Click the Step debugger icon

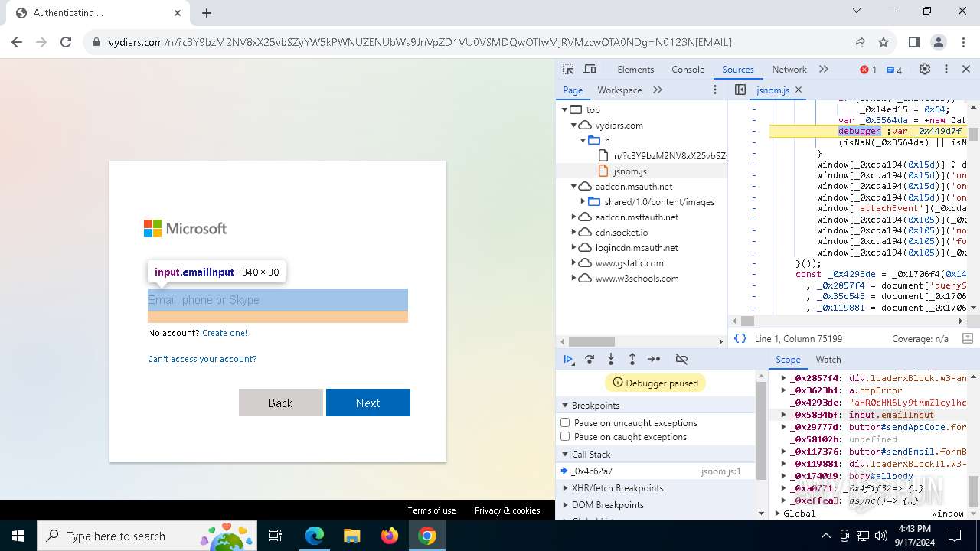(654, 359)
